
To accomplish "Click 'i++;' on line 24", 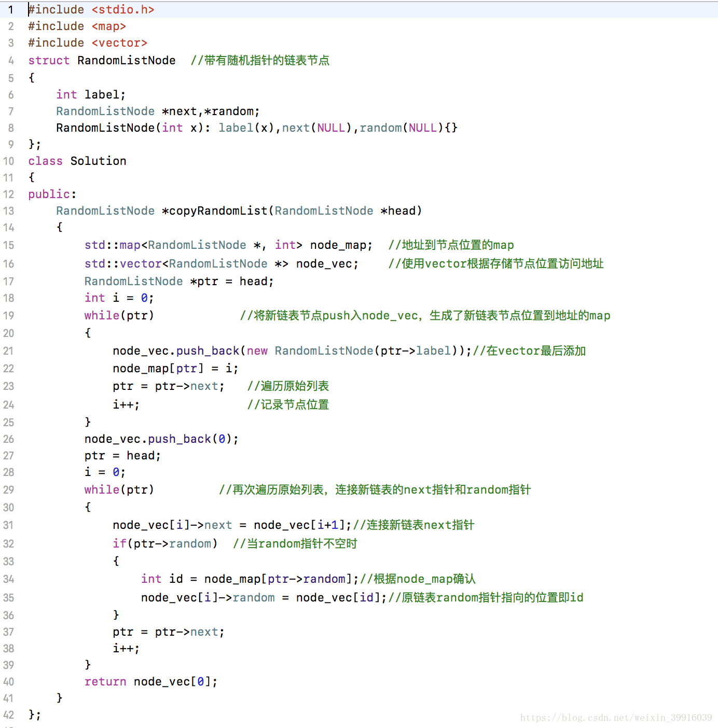I will coord(126,405).
